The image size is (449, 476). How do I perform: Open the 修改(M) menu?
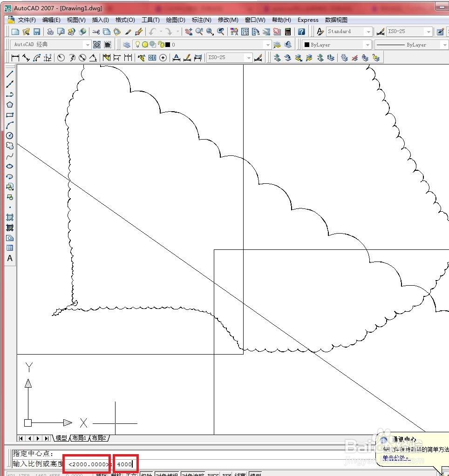(228, 20)
